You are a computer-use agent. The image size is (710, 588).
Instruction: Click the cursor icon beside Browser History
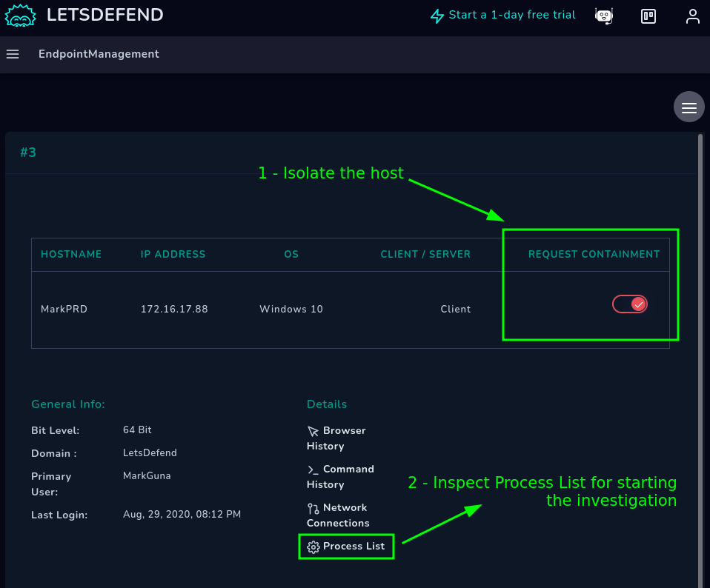[x=313, y=431]
